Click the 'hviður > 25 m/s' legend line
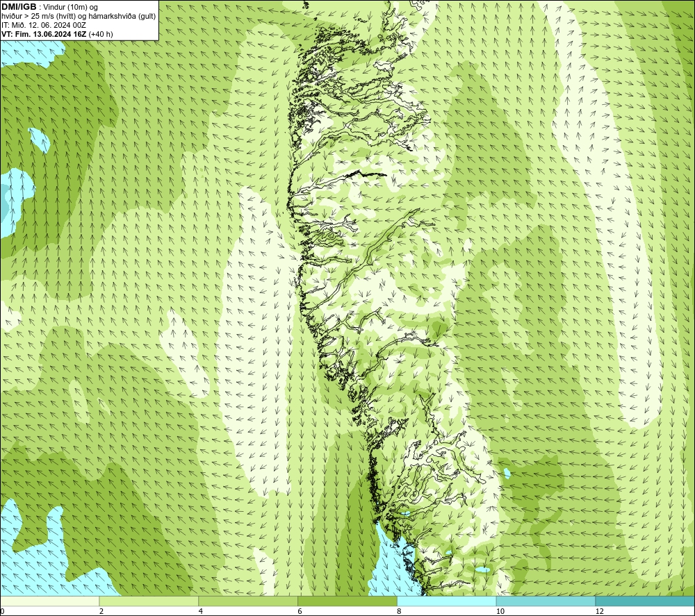Screen dimensions: 695x616 [x=79, y=16]
